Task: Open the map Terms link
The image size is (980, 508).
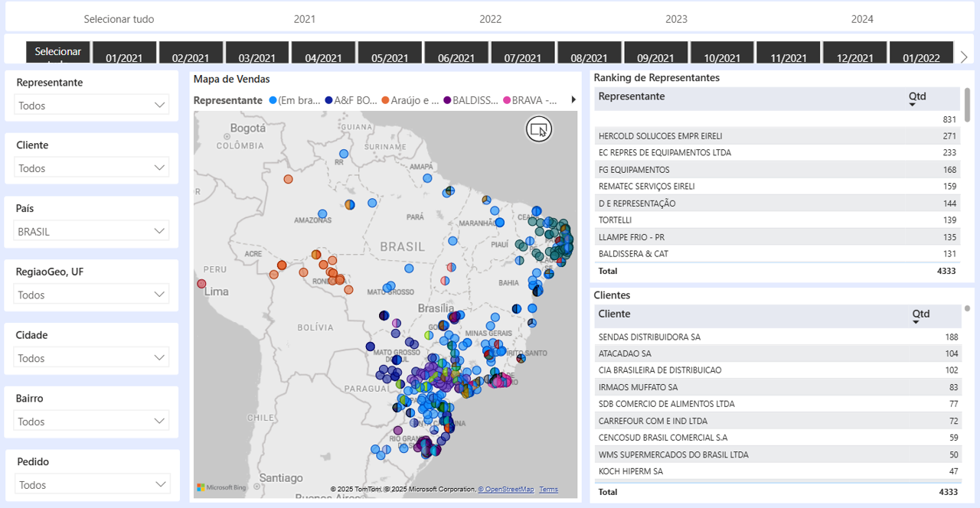Action: point(548,489)
